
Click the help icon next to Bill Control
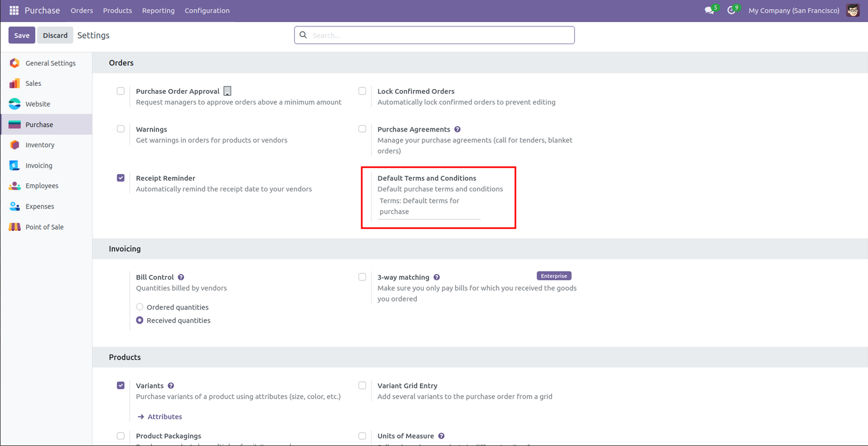pyautogui.click(x=181, y=277)
